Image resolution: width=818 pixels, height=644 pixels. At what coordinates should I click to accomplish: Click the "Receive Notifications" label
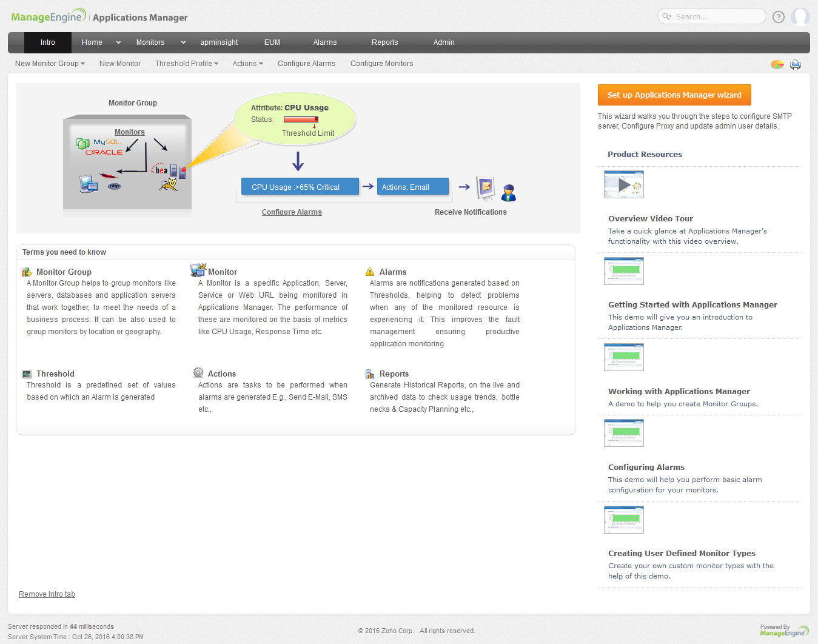pos(471,212)
